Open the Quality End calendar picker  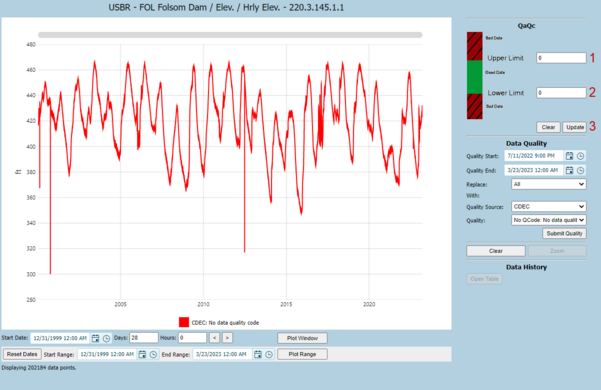tap(570, 170)
